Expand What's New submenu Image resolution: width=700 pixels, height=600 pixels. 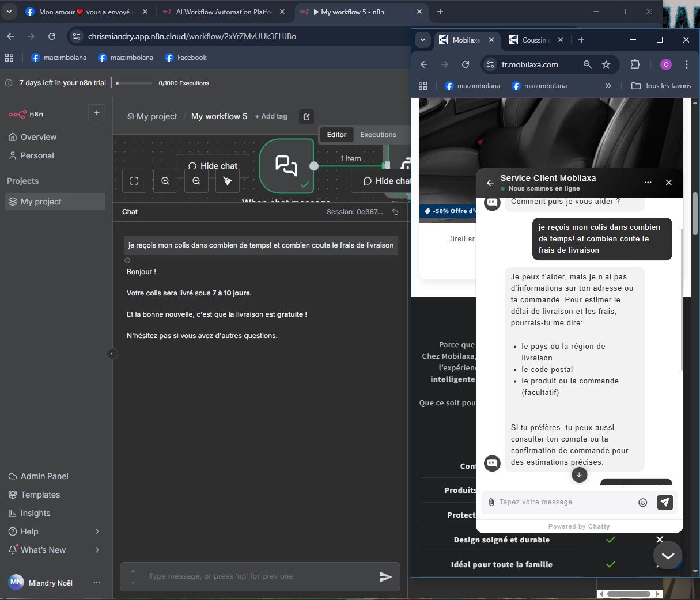pyautogui.click(x=97, y=550)
